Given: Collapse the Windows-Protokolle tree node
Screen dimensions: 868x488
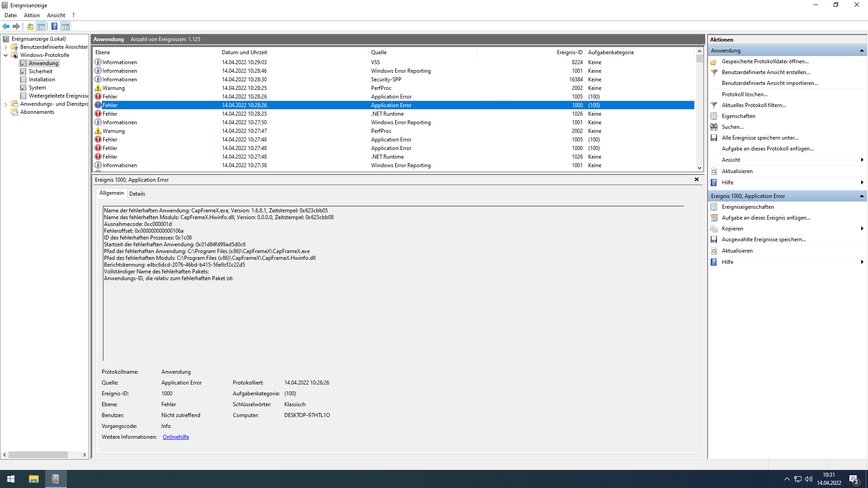Looking at the screenshot, I should (5, 55).
